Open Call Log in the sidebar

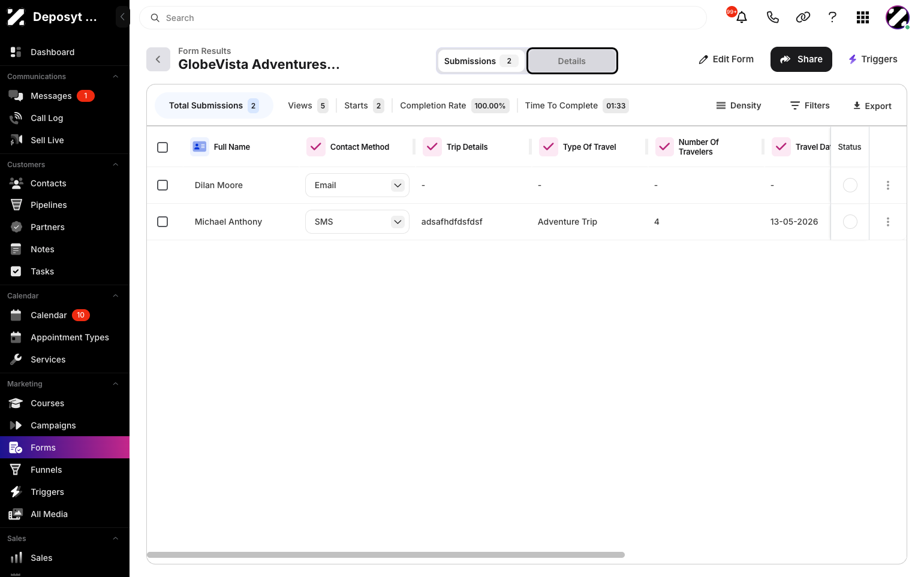tap(65, 118)
